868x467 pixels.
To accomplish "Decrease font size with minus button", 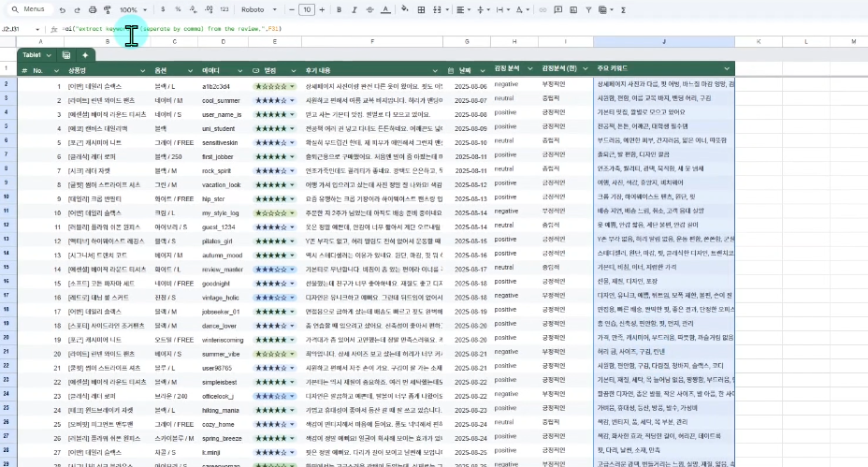I will pos(292,10).
